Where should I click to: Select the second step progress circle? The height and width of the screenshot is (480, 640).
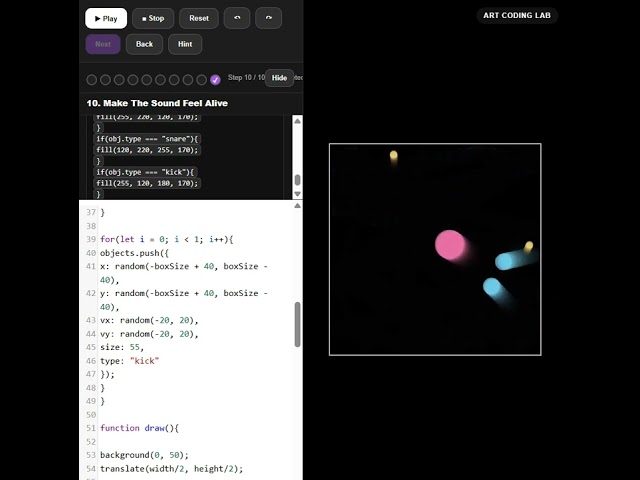pos(105,80)
